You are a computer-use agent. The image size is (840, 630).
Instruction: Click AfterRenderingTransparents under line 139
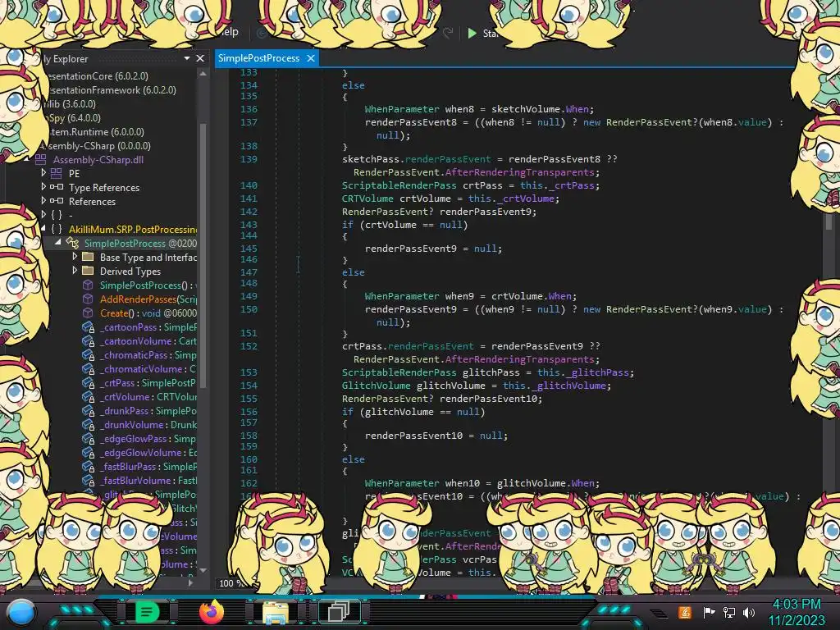tap(519, 172)
